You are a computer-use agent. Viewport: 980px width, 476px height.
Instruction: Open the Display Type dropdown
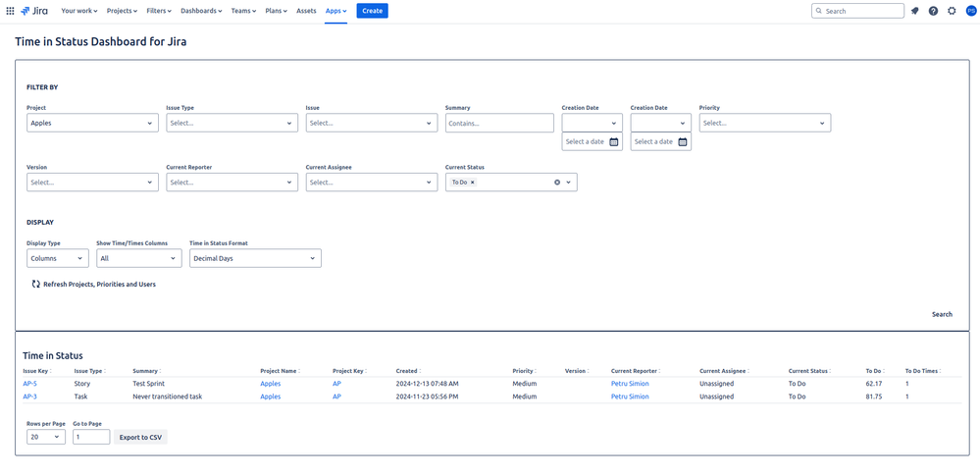click(x=58, y=258)
